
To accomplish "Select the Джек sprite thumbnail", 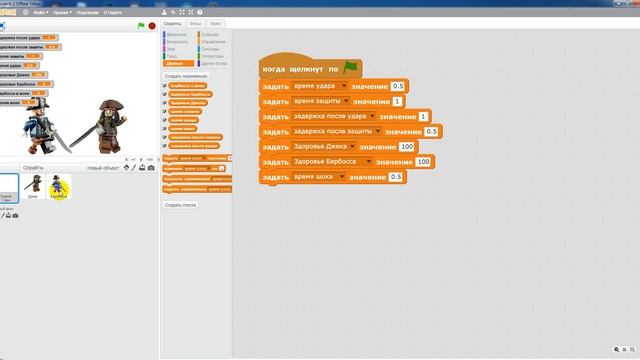I will (x=33, y=186).
